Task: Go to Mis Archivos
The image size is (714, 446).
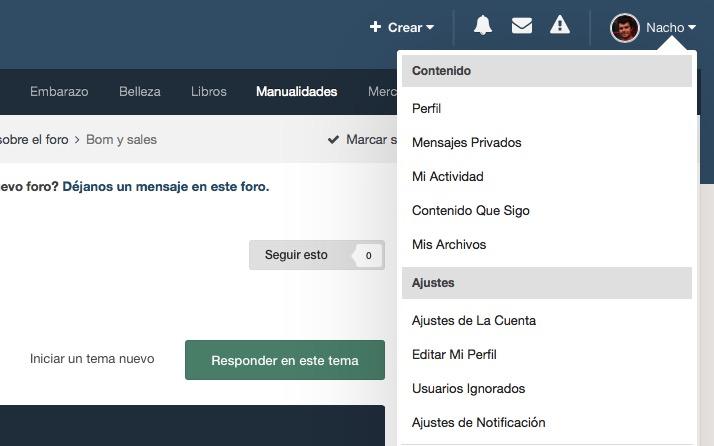Action: tap(546, 244)
